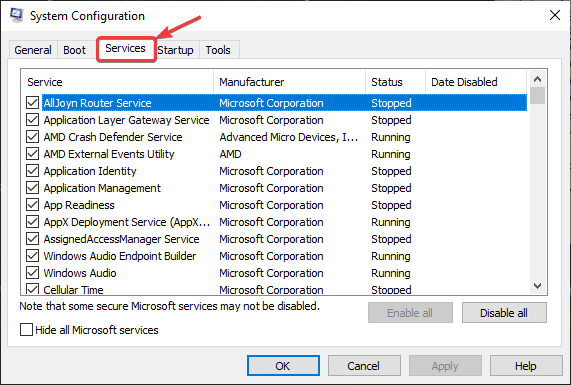
Task: Select the AppX Deployment Service name
Action: tap(127, 222)
